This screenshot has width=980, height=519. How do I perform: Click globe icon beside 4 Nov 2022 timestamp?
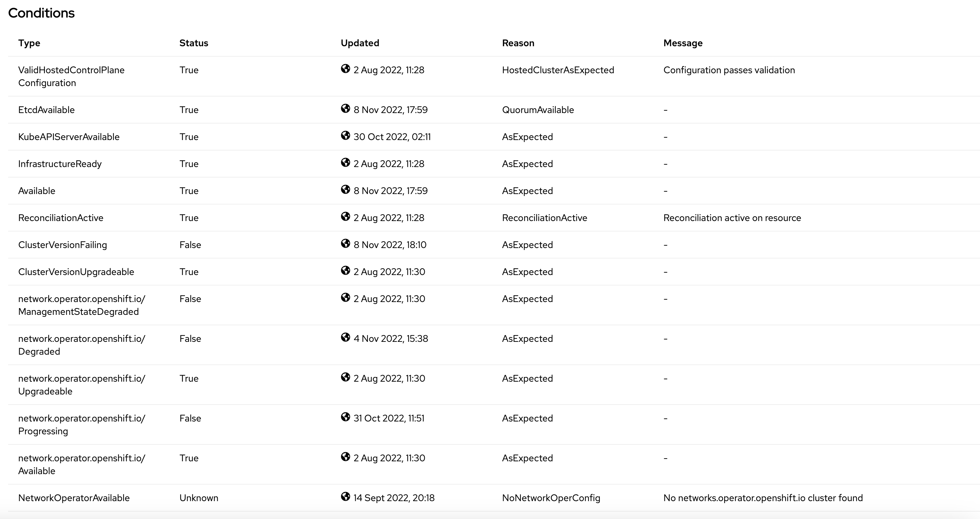pos(345,338)
